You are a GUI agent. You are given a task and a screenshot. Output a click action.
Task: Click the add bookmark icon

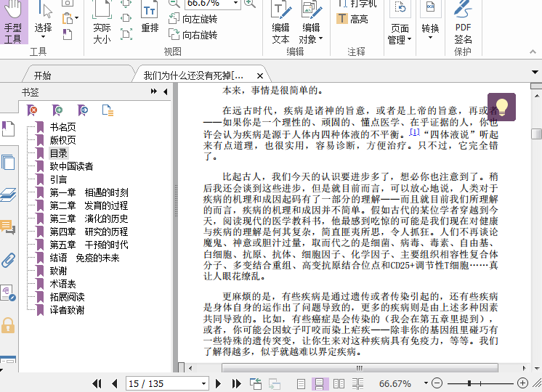[x=57, y=110]
